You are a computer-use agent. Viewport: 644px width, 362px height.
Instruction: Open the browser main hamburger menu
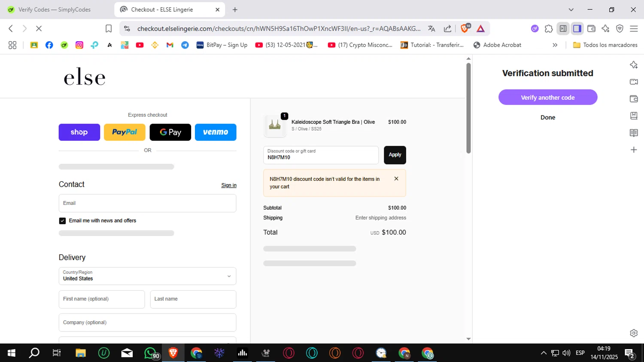coord(634,29)
